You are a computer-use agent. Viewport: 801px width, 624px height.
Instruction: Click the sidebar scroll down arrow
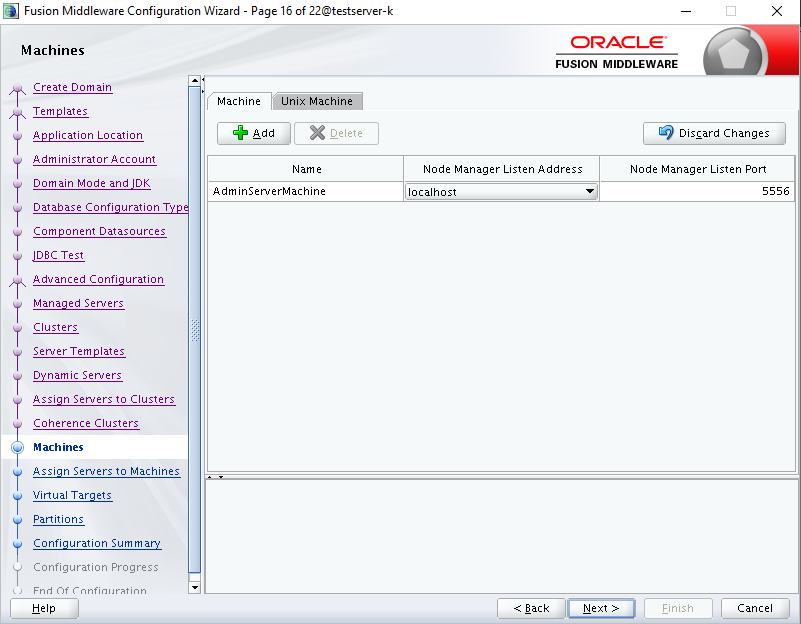(x=194, y=587)
